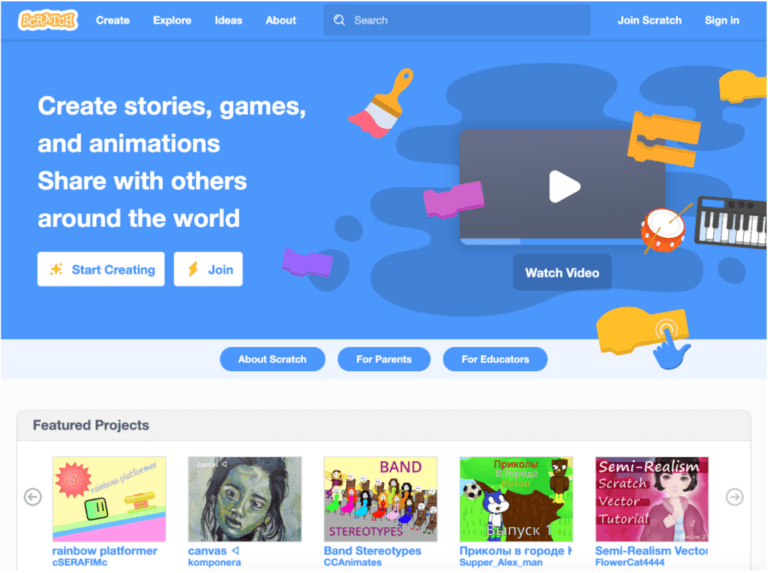This screenshot has height=573, width=768.
Task: Play the intro video
Action: pyautogui.click(x=564, y=187)
